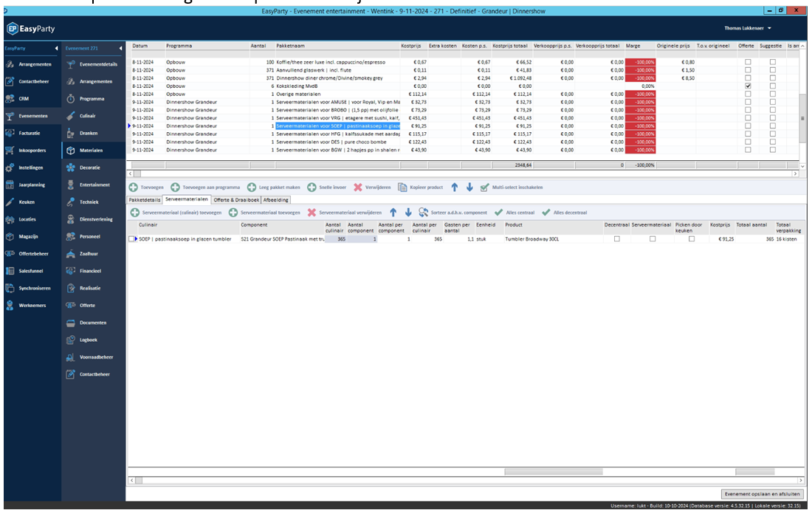Click Alles decentraal
This screenshot has width=812, height=513.
565,213
